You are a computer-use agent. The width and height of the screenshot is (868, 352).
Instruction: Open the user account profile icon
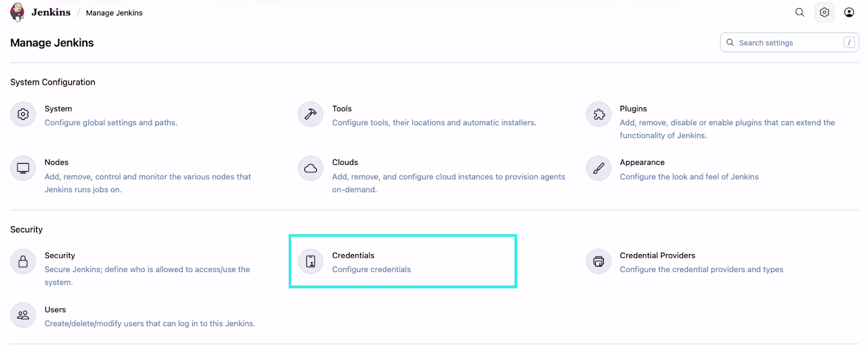pyautogui.click(x=849, y=12)
